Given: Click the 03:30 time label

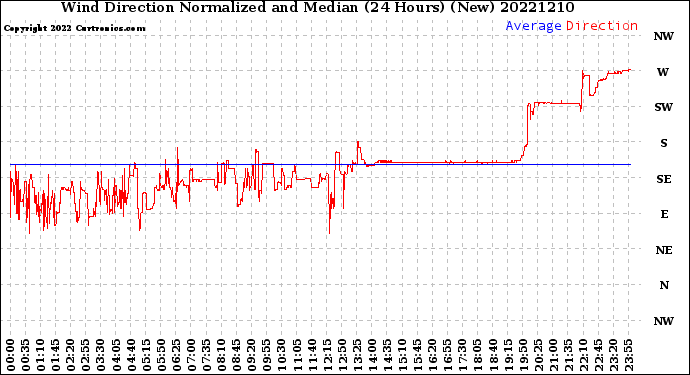Looking at the screenshot, I should point(101,356).
